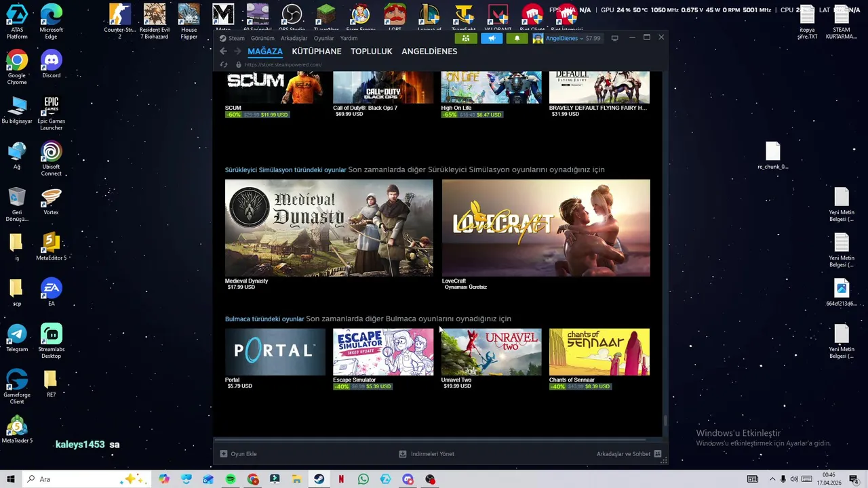Open WhatsApp from the taskbar
This screenshot has width=868, height=488.
point(363,479)
